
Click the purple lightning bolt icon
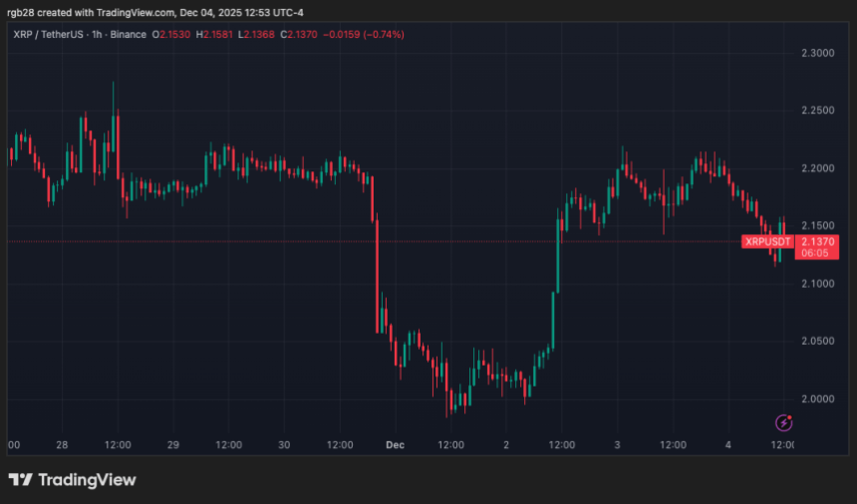[x=784, y=422]
